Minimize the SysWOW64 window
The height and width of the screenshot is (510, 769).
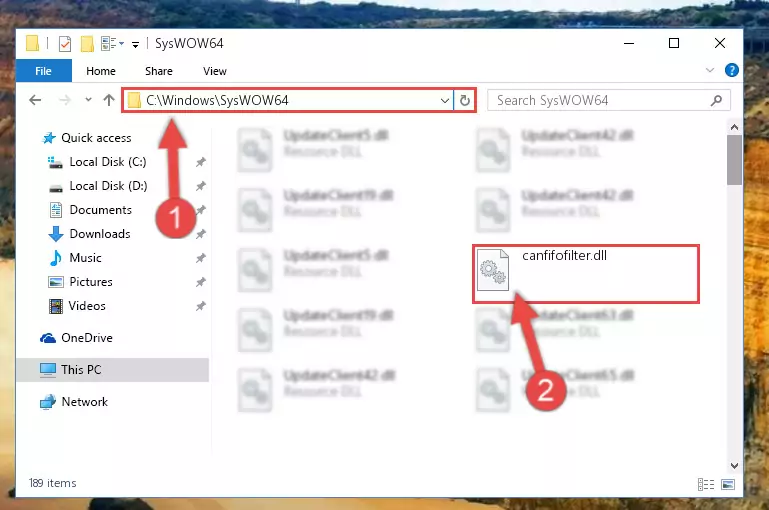pos(629,44)
